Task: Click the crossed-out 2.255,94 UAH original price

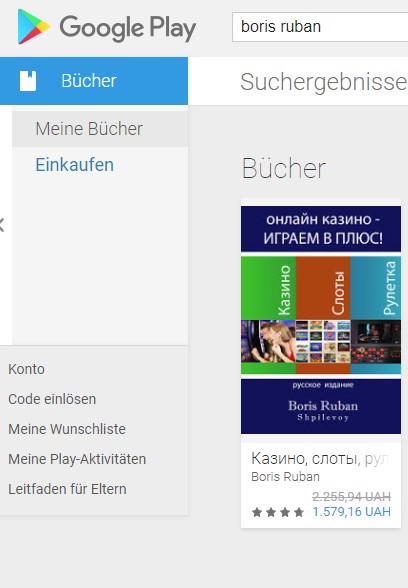Action: pyautogui.click(x=351, y=497)
